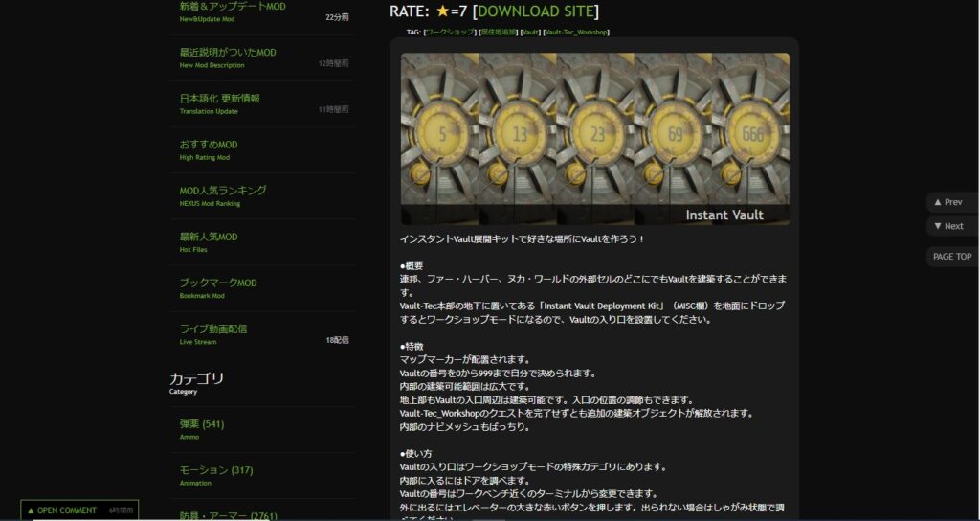Expand the OPEN COMMENT panel

(x=79, y=510)
